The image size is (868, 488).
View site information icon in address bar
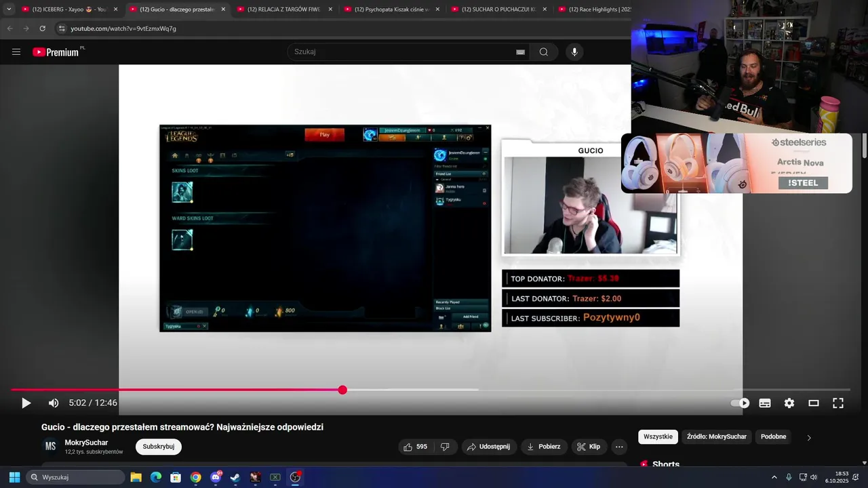pos(62,28)
